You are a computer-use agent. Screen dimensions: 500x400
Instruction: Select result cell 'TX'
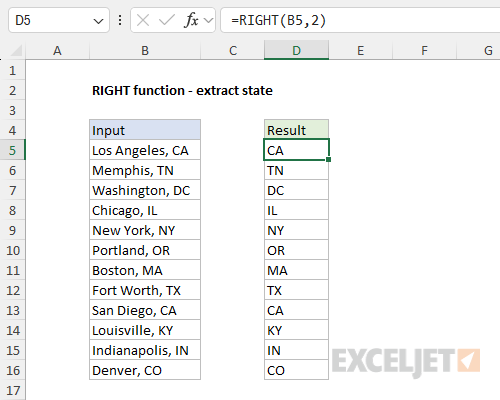(x=296, y=290)
